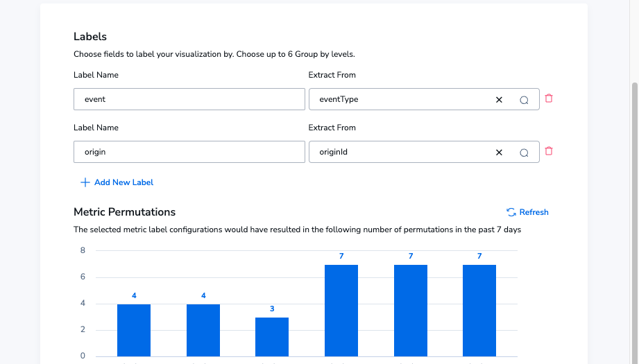The width and height of the screenshot is (639, 364).
Task: Click Add New Label link
Action: [x=123, y=182]
